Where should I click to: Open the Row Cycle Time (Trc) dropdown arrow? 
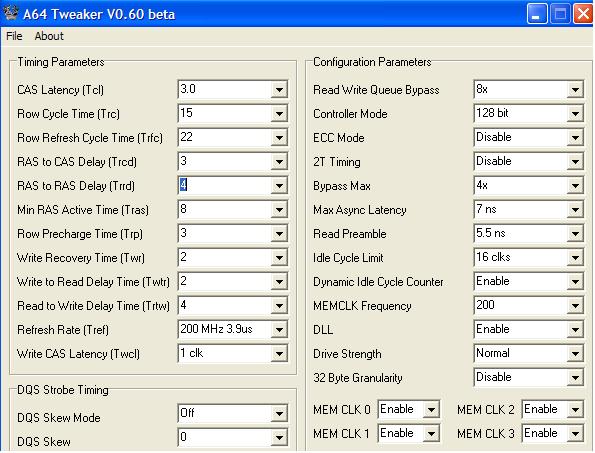pyautogui.click(x=279, y=114)
